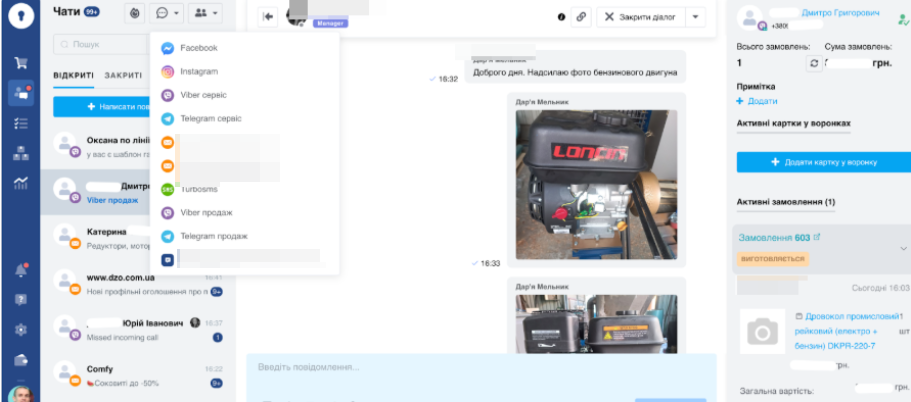Viewport: 911px width, 402px height.
Task: Click the link icon in dialog header
Action: (x=581, y=17)
